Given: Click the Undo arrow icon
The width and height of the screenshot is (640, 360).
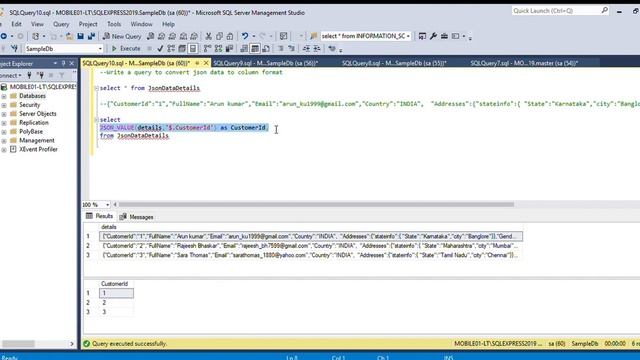Looking at the screenshot, I should click(x=244, y=36).
